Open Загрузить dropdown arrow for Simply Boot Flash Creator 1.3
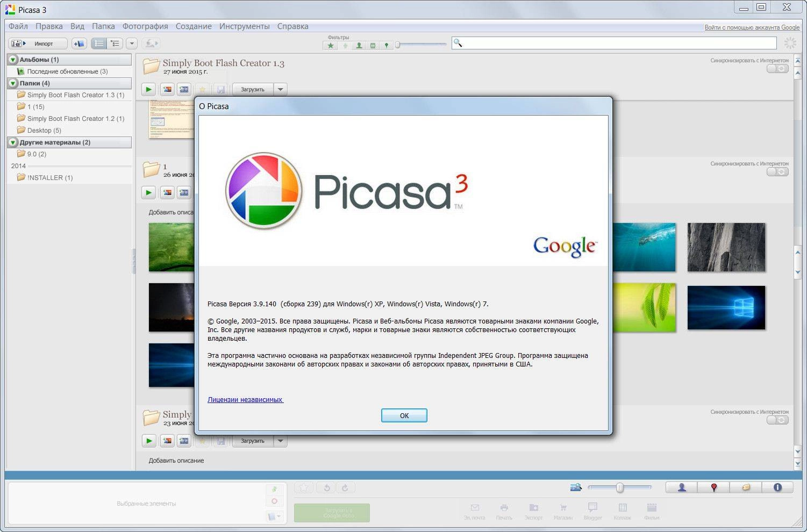This screenshot has height=532, width=807. tap(280, 89)
